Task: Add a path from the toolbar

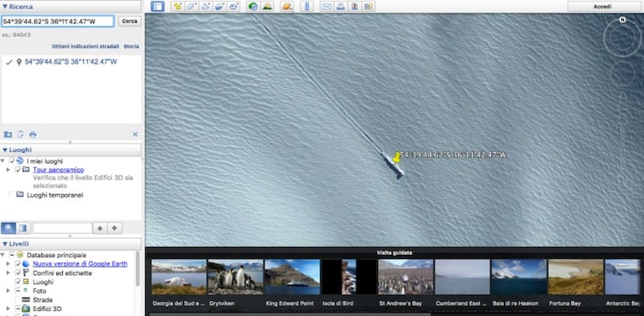Action: click(x=206, y=6)
